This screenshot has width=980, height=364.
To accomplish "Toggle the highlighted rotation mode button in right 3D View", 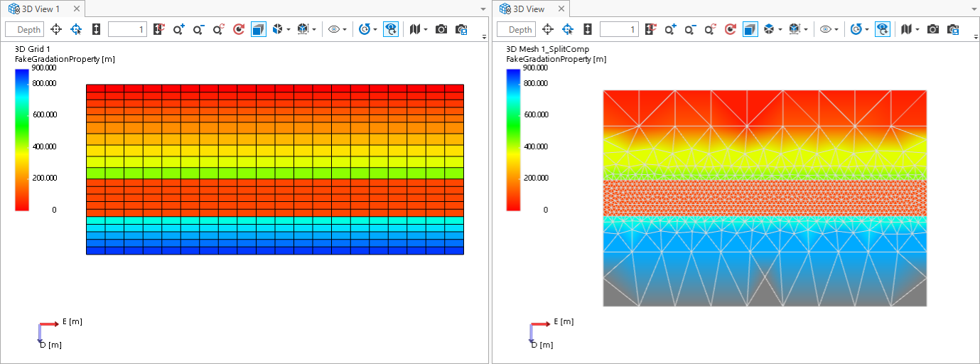I will (x=882, y=29).
